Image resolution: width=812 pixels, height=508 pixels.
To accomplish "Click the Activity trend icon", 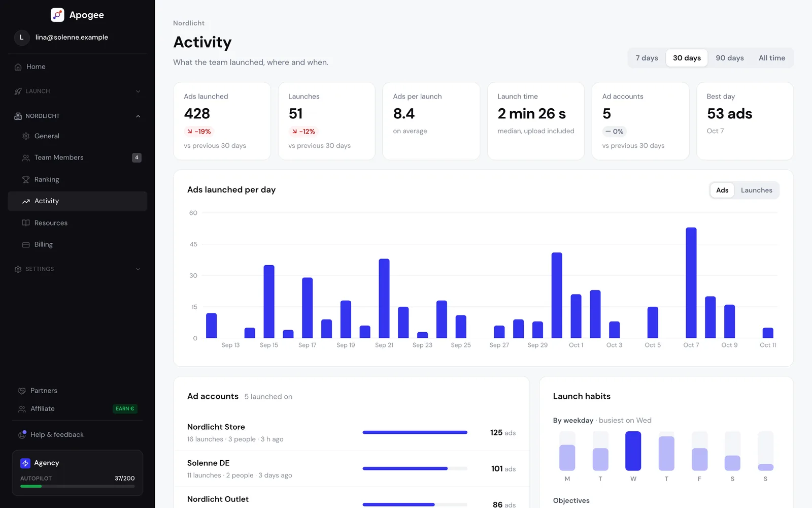I will (26, 201).
